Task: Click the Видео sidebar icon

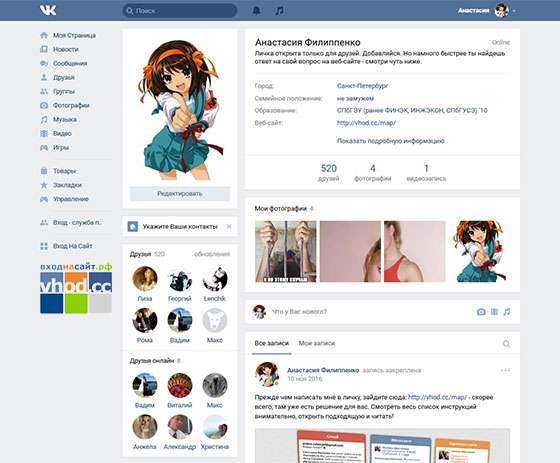Action: (44, 134)
